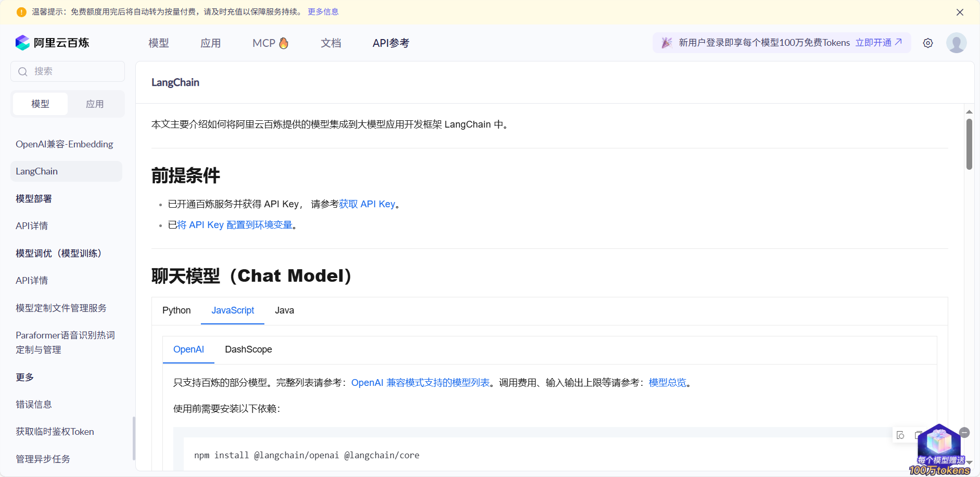Open settings via the gear icon
This screenshot has height=477, width=980.
(928, 43)
